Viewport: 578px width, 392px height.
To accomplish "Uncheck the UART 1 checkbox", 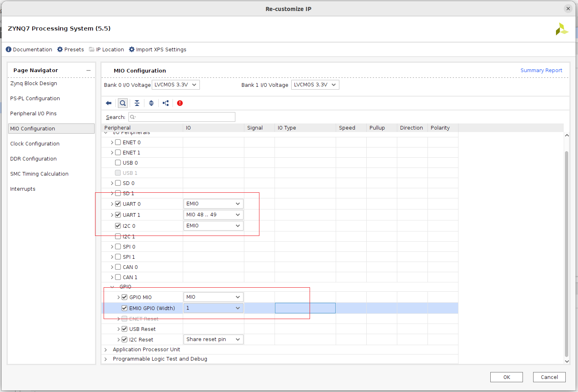I will [118, 215].
